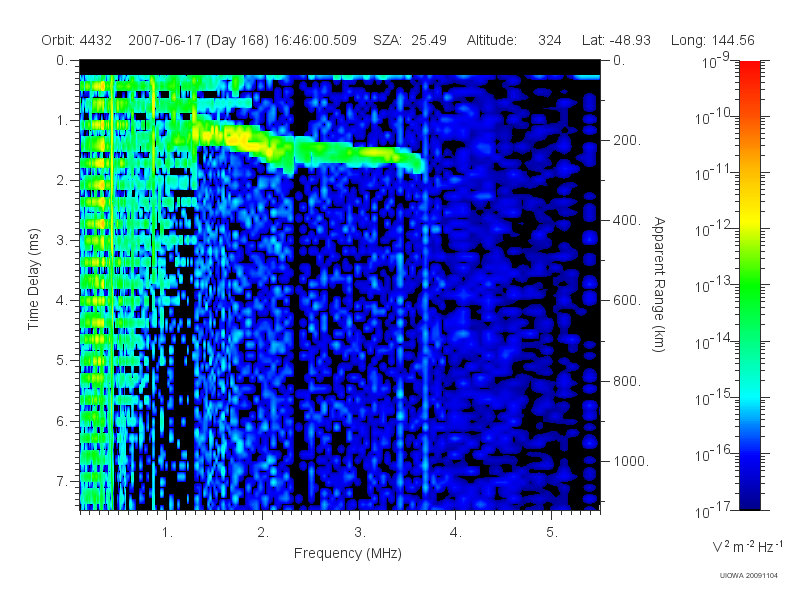Click the apparent range tick label '0.'
Image resolution: width=800 pixels, height=600 pixels.
(x=619, y=60)
